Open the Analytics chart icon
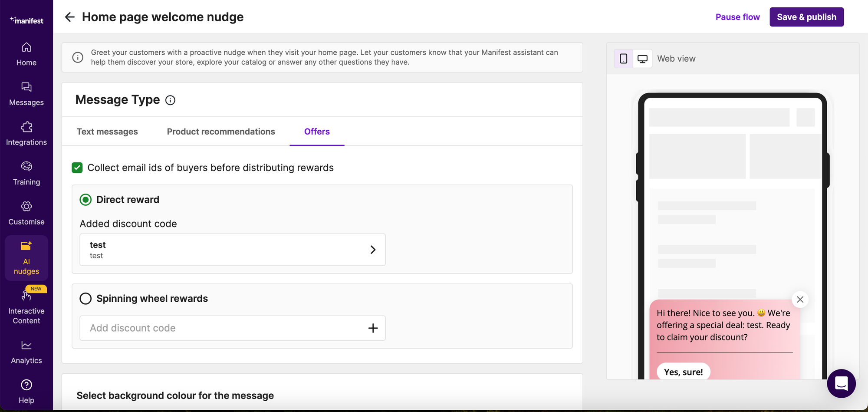Viewport: 868px width, 412px height. click(x=26, y=345)
